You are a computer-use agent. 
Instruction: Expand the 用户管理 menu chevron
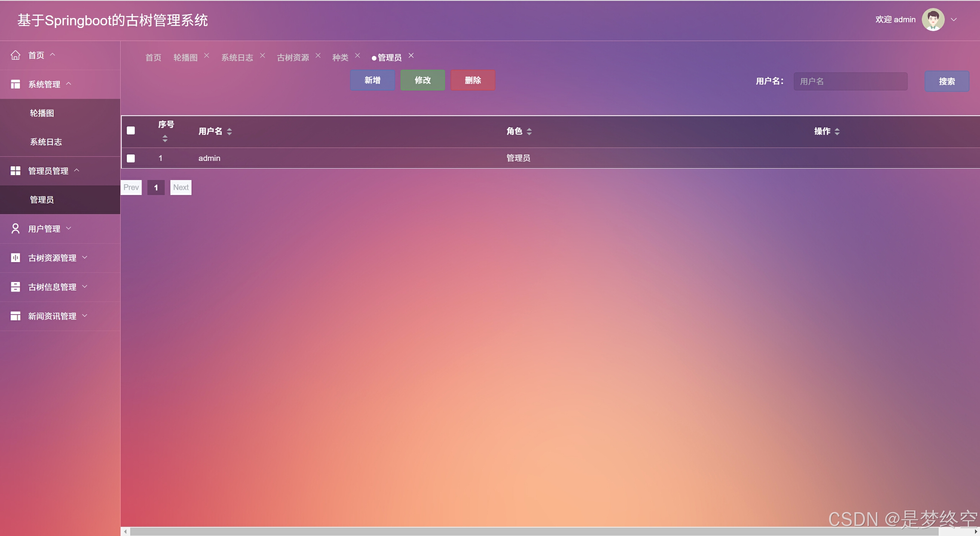(x=69, y=228)
